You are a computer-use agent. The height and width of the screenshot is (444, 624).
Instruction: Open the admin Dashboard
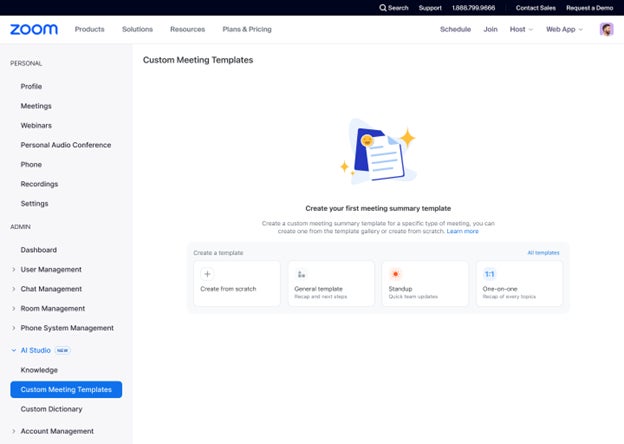click(39, 250)
